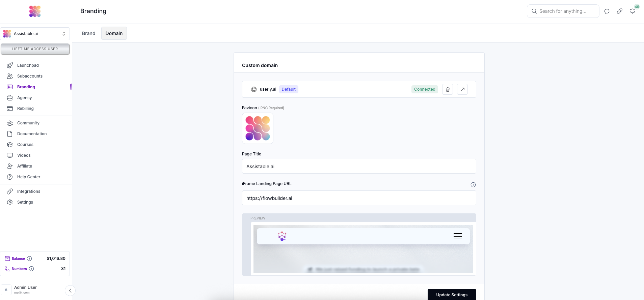Click the Community group icon

pyautogui.click(x=10, y=123)
